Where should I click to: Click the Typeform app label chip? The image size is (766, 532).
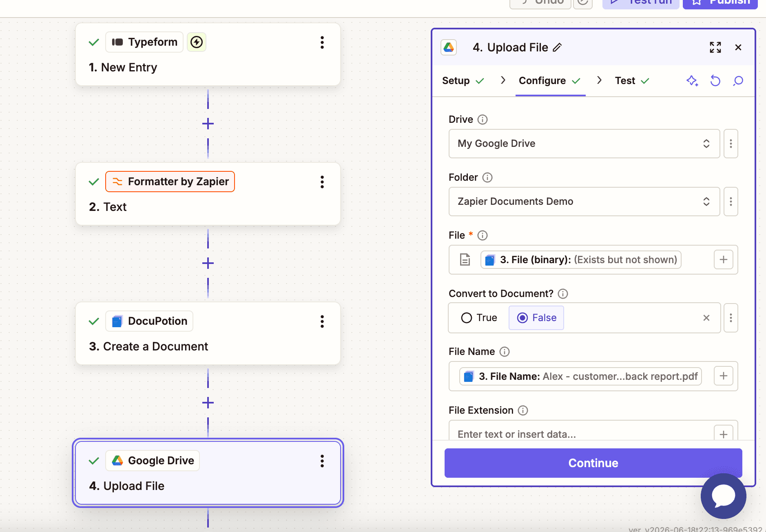[144, 42]
